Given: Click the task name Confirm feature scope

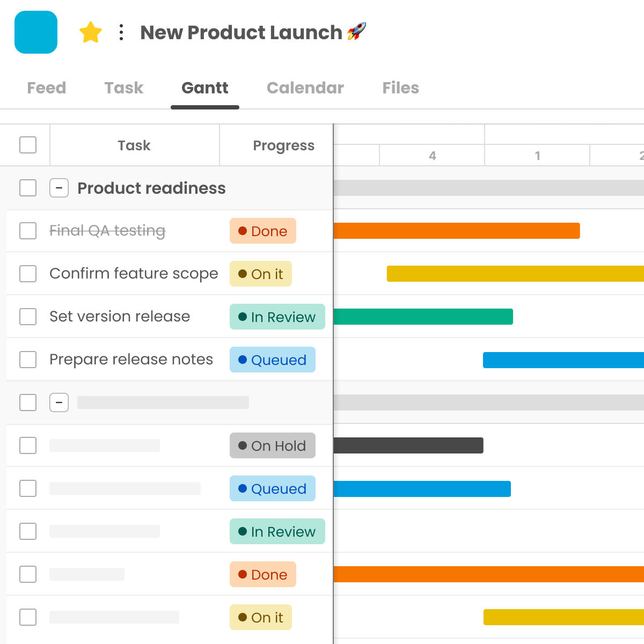Looking at the screenshot, I should 134,274.
